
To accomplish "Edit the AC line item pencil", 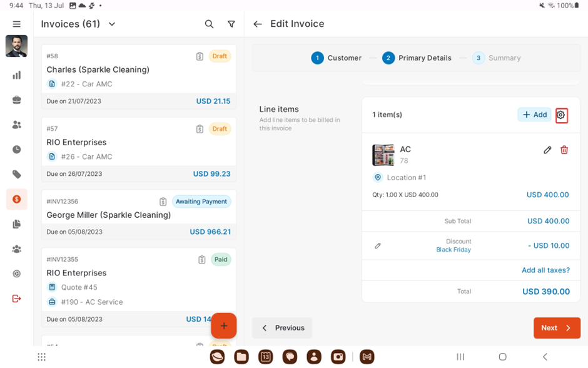I will click(x=547, y=150).
